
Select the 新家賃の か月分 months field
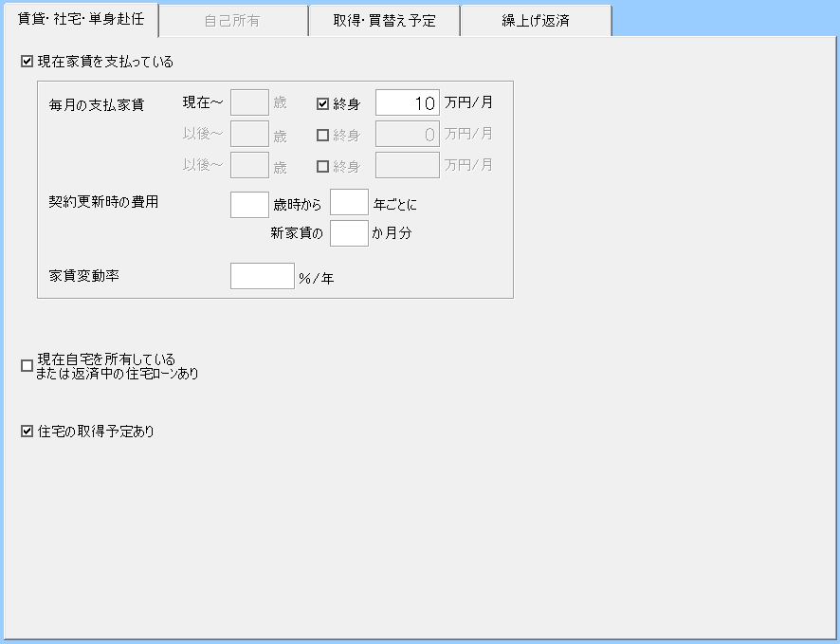pyautogui.click(x=349, y=232)
